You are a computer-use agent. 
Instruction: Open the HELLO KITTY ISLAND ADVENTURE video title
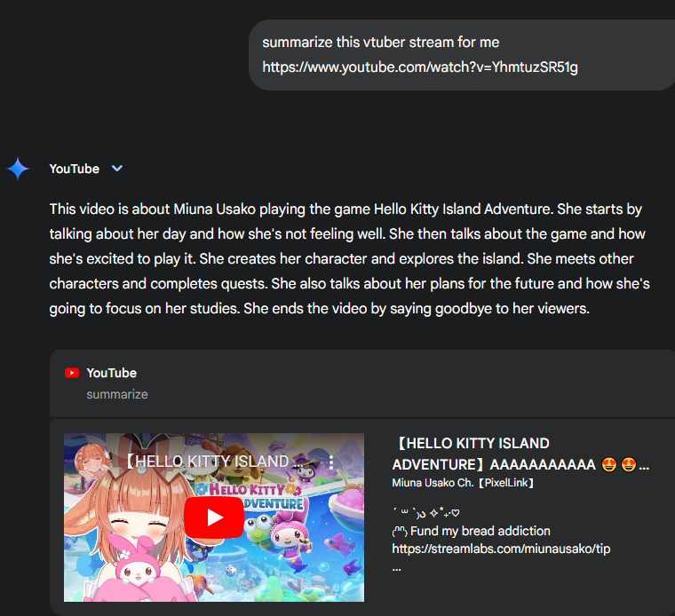[520, 454]
